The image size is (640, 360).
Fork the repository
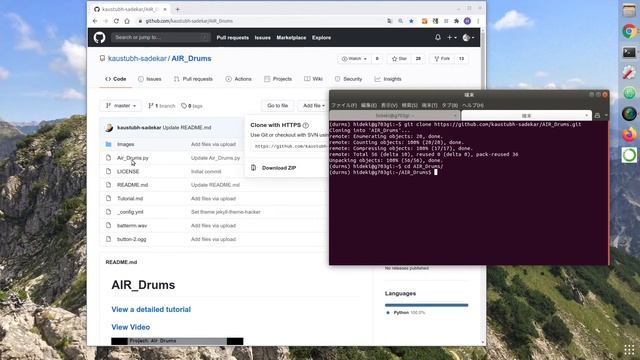(442, 59)
